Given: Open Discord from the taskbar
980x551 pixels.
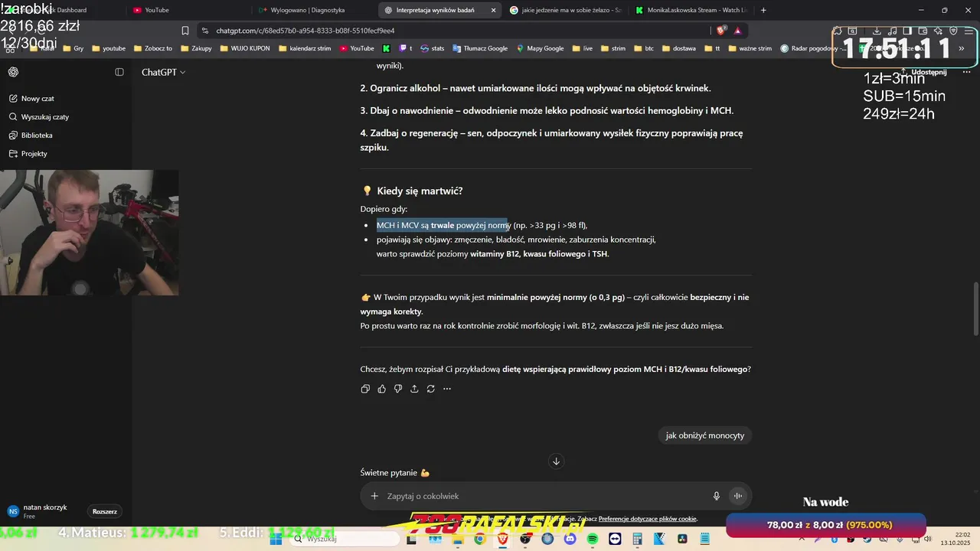Looking at the screenshot, I should tap(570, 539).
